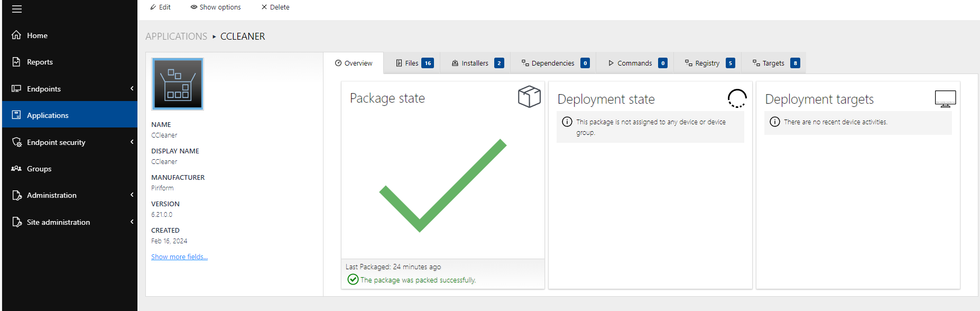Delete the CCleaner application
Viewport: 980px width, 311px height.
click(x=275, y=7)
